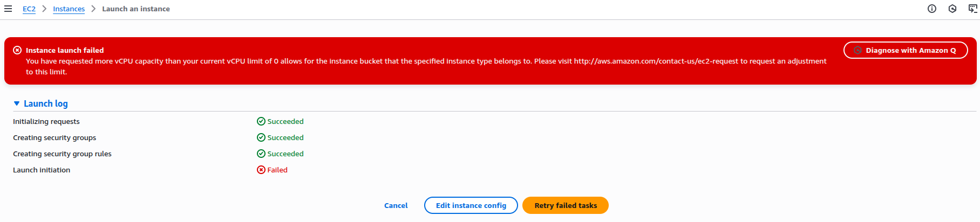Viewport: 980px width, 222px height.
Task: Open the Amazon Q hexagon icon
Action: 952,9
